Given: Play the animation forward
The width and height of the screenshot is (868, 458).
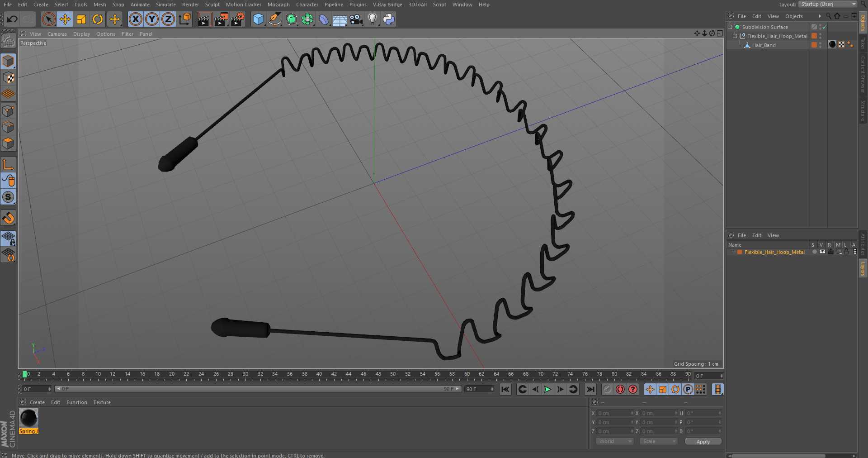Looking at the screenshot, I should tap(547, 389).
